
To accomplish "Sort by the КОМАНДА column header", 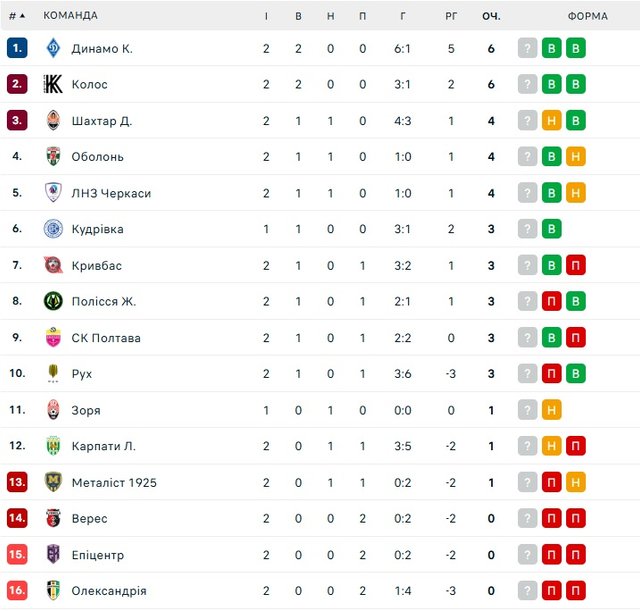I will coord(71,16).
